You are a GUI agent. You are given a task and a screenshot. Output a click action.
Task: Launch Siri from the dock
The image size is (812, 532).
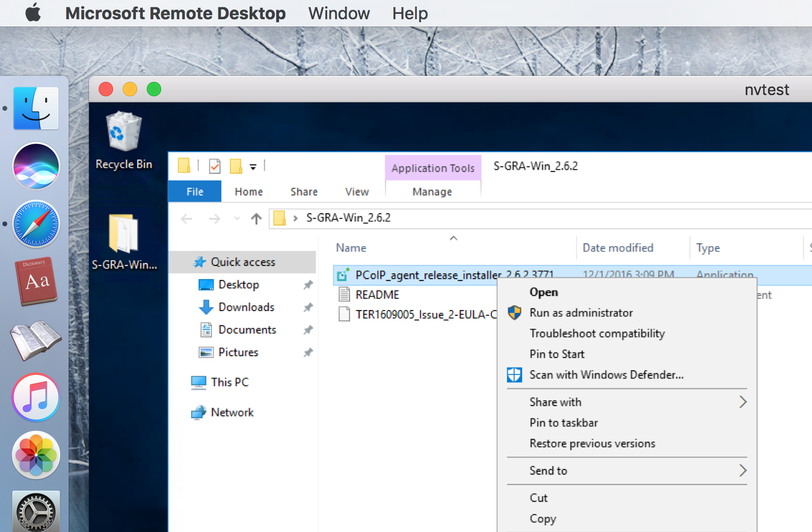click(36, 165)
